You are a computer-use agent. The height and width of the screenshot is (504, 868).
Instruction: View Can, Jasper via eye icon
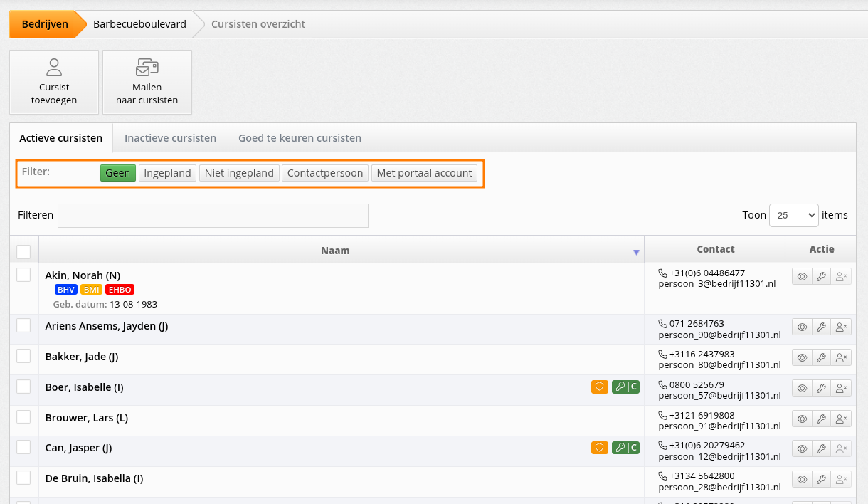coord(802,449)
